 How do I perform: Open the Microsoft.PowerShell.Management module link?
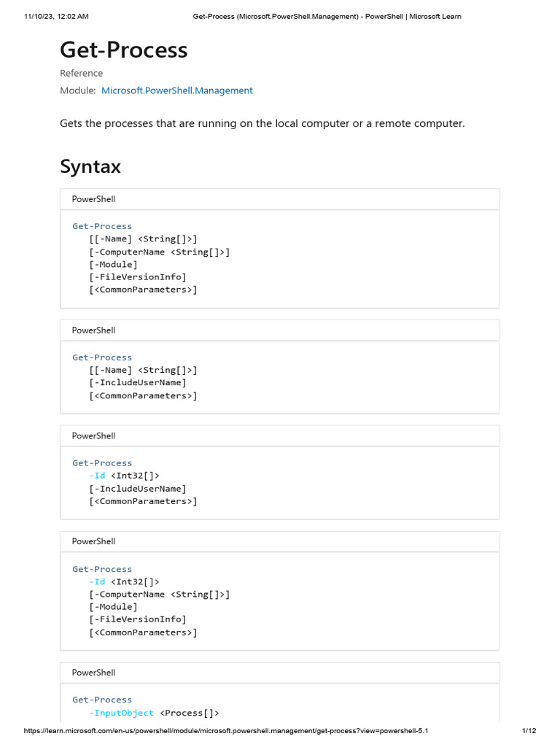click(176, 90)
